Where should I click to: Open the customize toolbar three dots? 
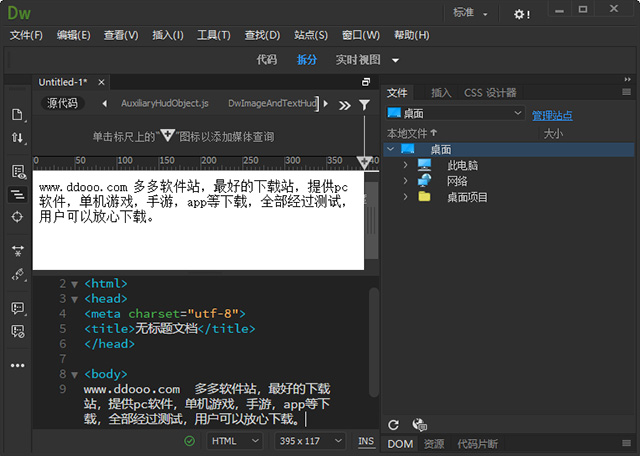[18, 365]
